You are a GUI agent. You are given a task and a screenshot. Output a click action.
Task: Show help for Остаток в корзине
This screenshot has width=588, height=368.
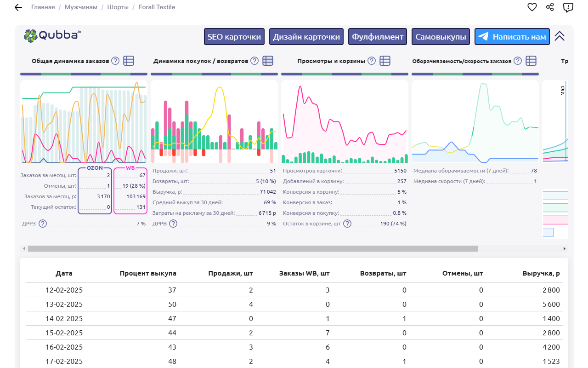pos(347,224)
